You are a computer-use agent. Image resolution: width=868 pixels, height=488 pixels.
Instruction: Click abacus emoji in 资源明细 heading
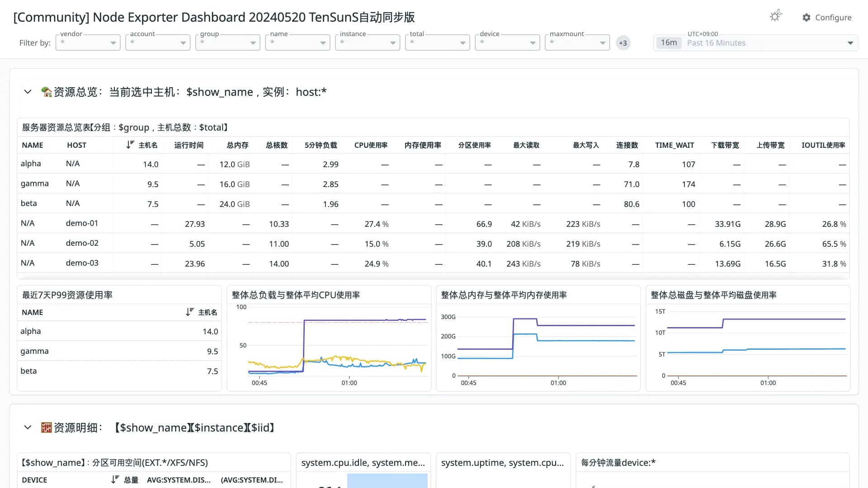tap(46, 427)
